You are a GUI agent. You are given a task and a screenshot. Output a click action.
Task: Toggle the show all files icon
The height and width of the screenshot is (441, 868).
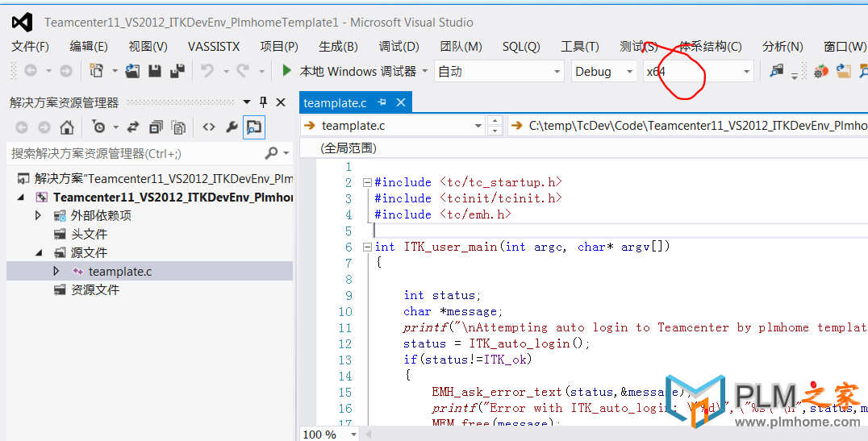pyautogui.click(x=178, y=127)
